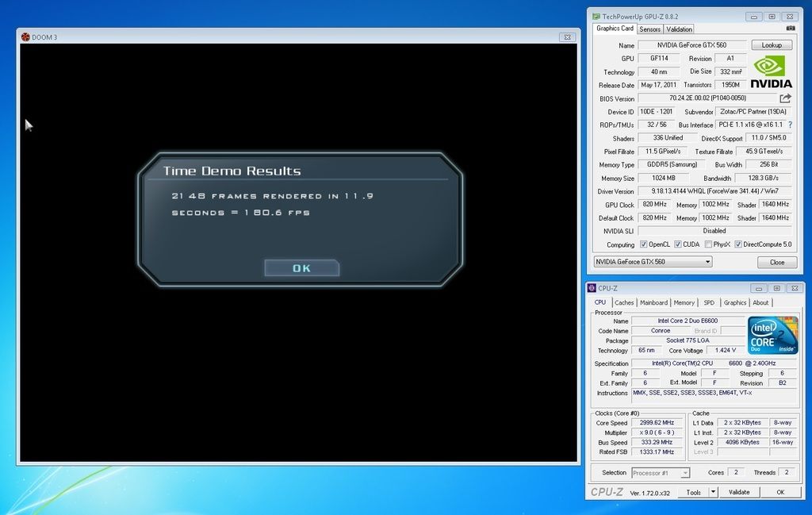The width and height of the screenshot is (812, 515).
Task: Click the Shaders value 336 Unified
Action: click(x=668, y=138)
